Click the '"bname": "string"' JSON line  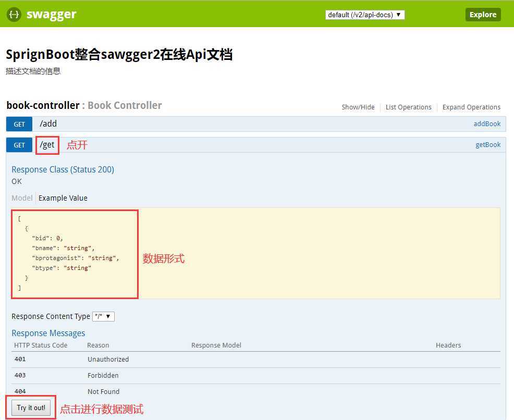(x=63, y=248)
